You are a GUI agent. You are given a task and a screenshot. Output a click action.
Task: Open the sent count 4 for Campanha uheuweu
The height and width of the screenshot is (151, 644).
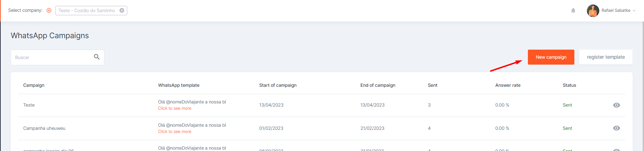pos(429,128)
